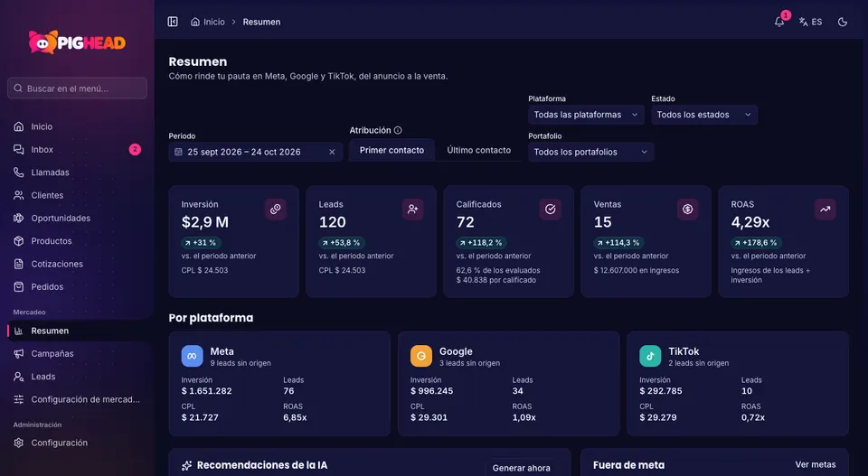Open Configuración de mercadeo sidebar item

pyautogui.click(x=77, y=399)
